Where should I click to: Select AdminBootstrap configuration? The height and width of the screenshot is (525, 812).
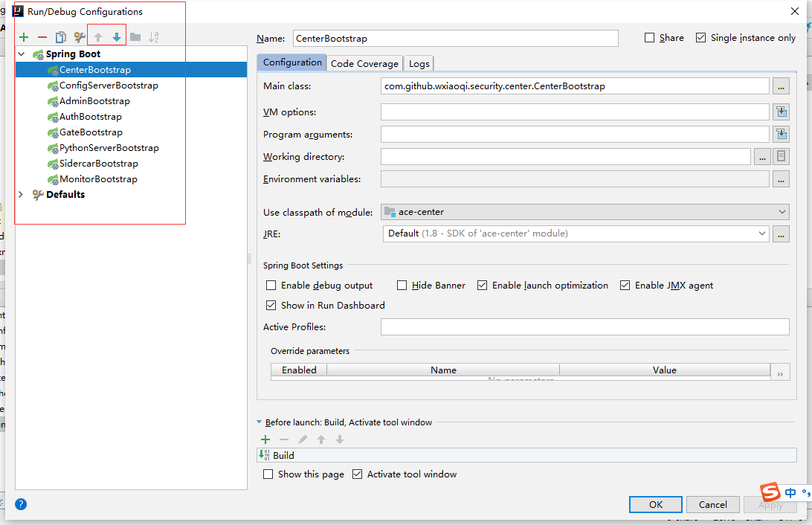(x=94, y=101)
